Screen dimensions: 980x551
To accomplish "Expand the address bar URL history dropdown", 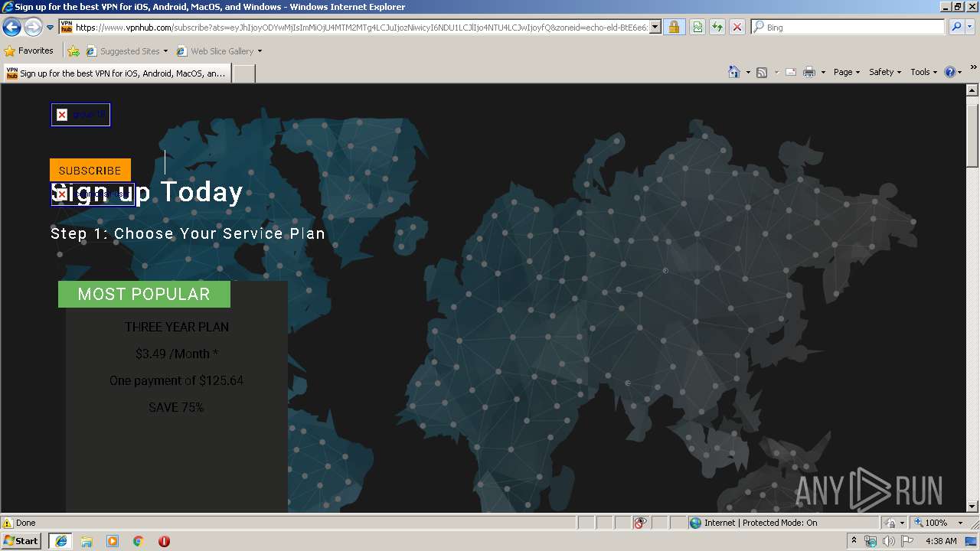I will [655, 28].
